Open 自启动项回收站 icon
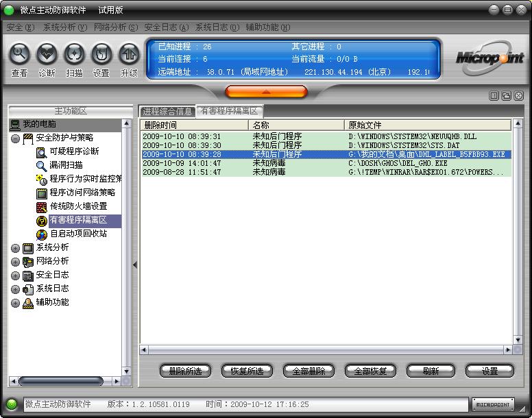Image resolution: width=532 pixels, height=418 pixels. [41, 234]
